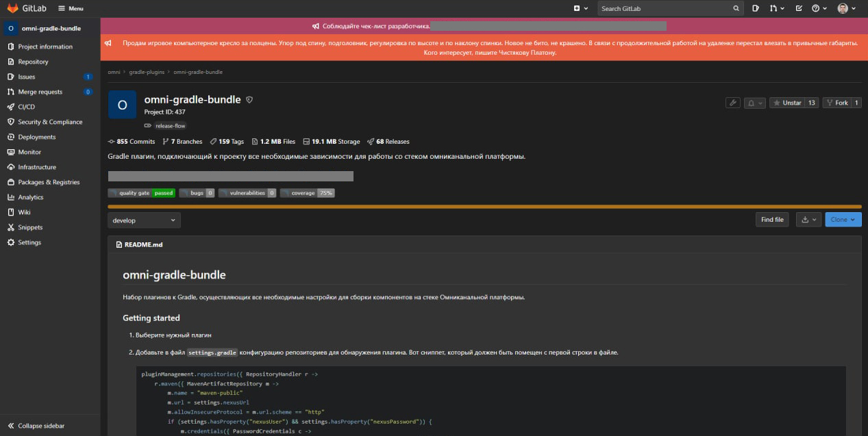Click the star count 13
This screenshot has width=868, height=436.
[811, 103]
